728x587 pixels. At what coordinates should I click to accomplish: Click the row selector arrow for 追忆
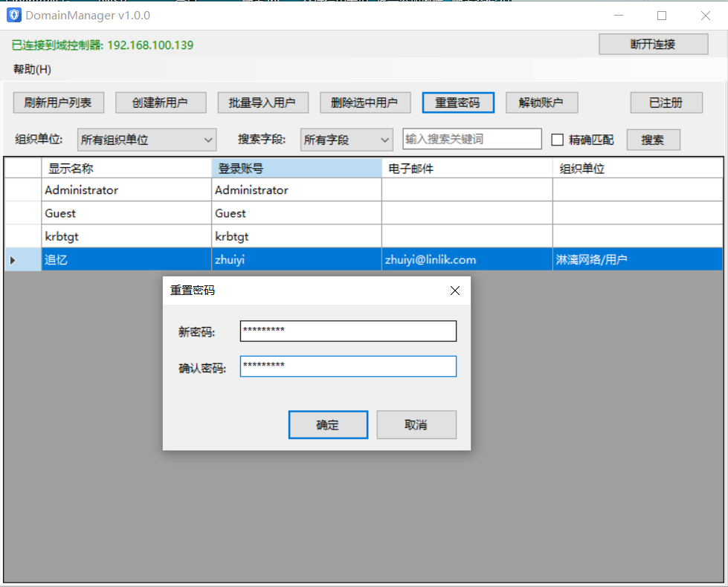coord(23,260)
